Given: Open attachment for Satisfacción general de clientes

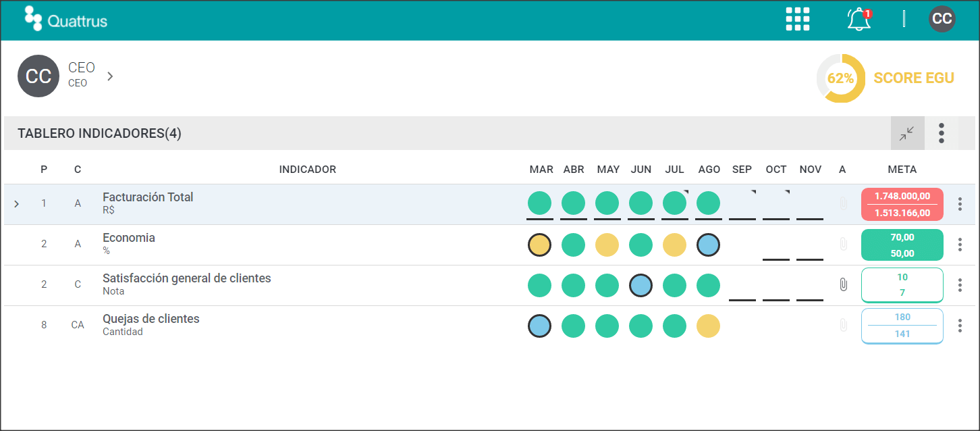Looking at the screenshot, I should click(x=843, y=284).
